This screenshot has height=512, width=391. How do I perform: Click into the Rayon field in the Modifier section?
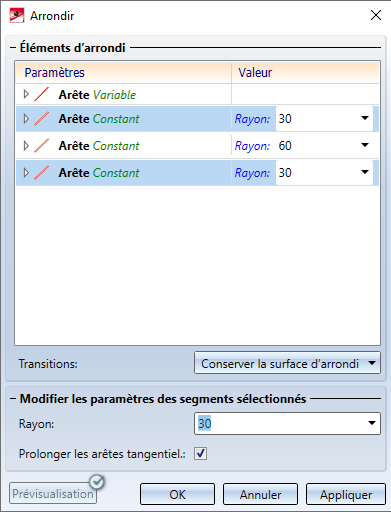(x=280, y=423)
